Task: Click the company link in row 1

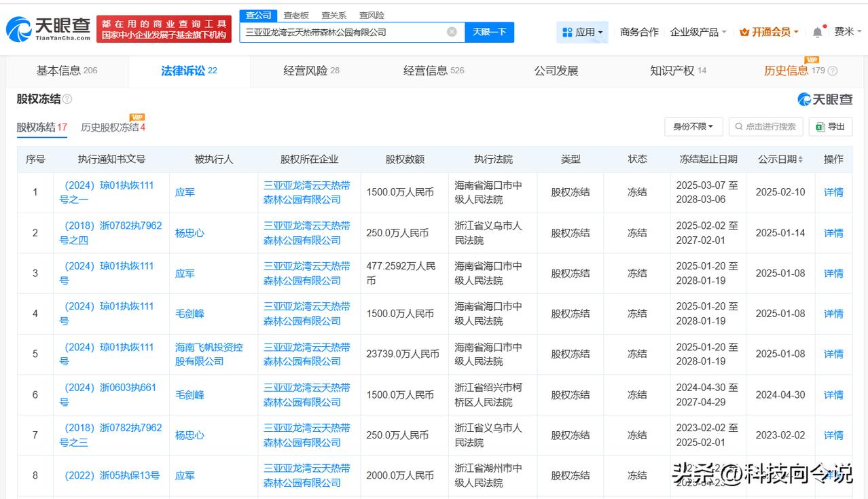Action: point(307,192)
